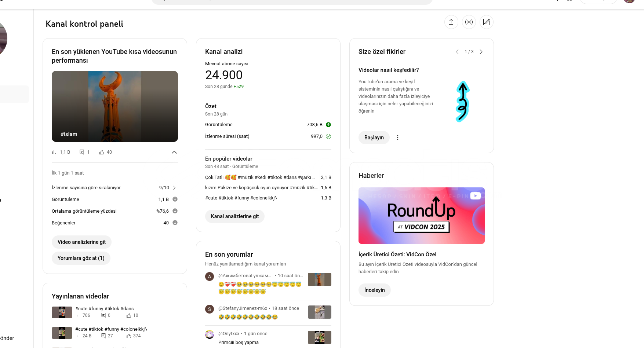This screenshot has height=348, width=644.
Task: Click the views bar chart icon 1,1 B
Action: (54, 152)
